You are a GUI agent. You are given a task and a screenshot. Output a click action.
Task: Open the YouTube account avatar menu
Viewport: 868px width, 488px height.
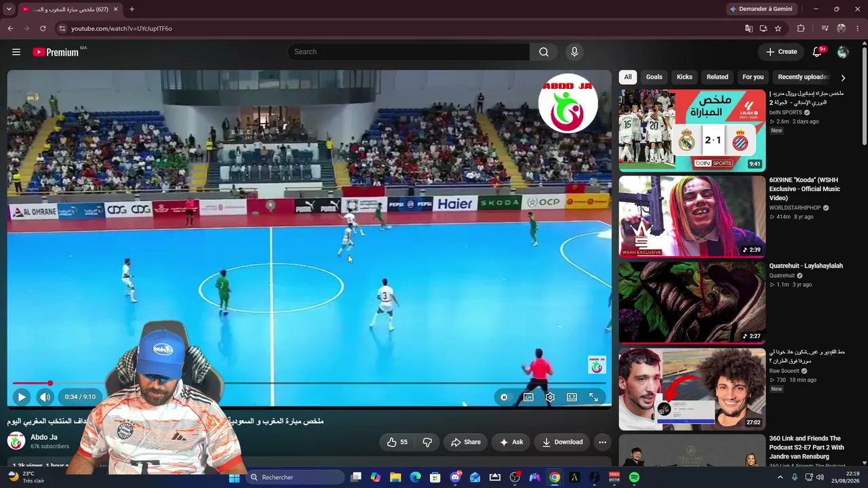coord(843,52)
